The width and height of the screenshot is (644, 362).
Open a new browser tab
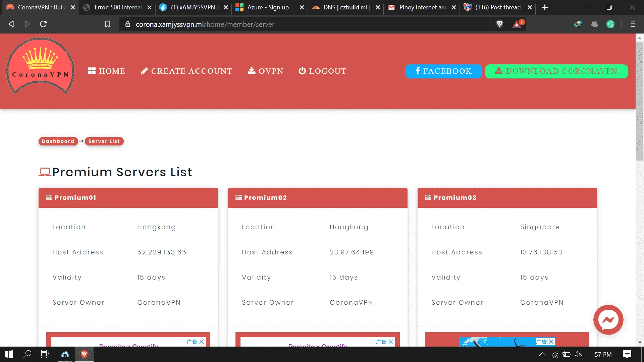tap(545, 7)
